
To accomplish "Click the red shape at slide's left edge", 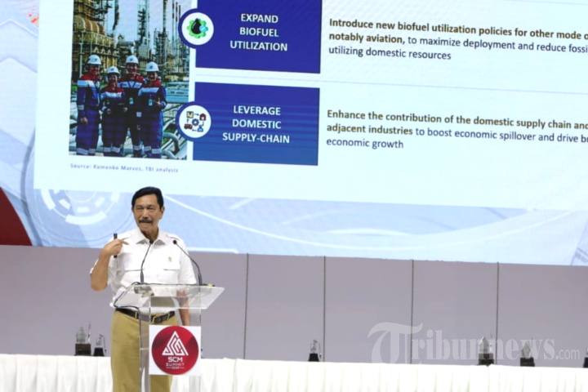I will (11, 216).
